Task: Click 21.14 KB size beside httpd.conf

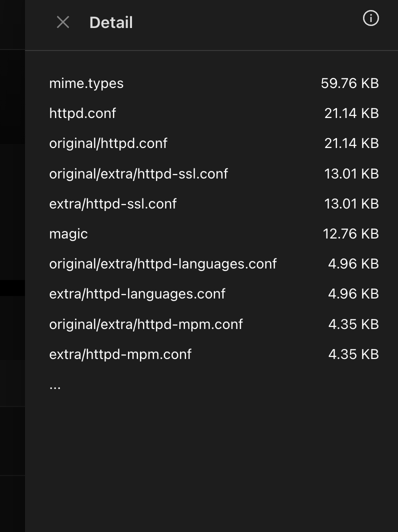Action: coord(351,113)
